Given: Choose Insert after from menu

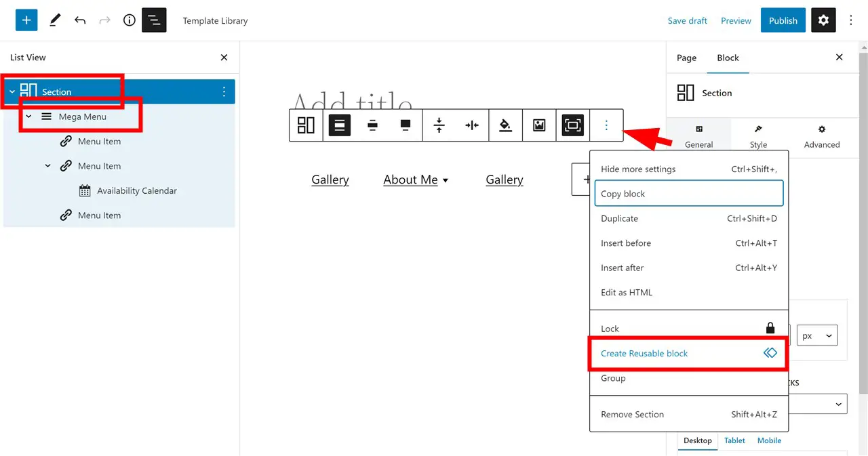Looking at the screenshot, I should [x=689, y=268].
